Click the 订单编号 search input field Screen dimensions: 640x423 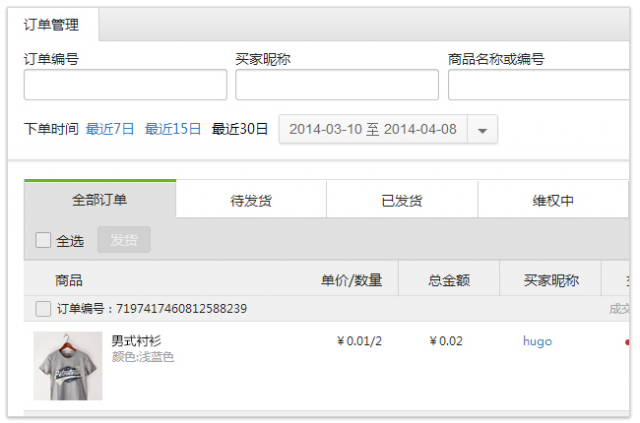(125, 85)
